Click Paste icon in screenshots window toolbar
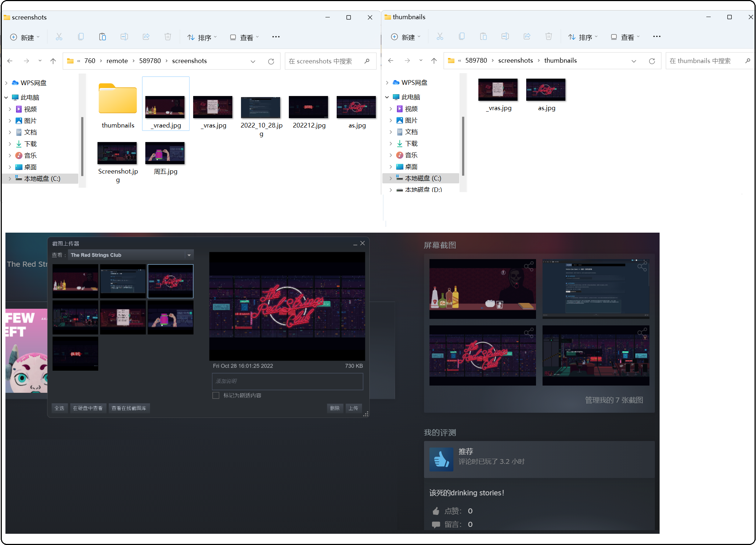The width and height of the screenshot is (756, 545). point(103,37)
